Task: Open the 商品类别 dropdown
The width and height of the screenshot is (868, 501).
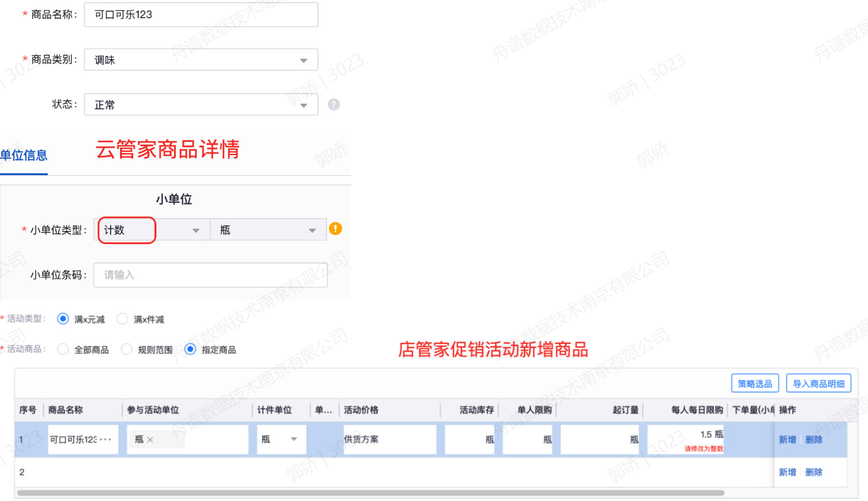Action: [201, 60]
